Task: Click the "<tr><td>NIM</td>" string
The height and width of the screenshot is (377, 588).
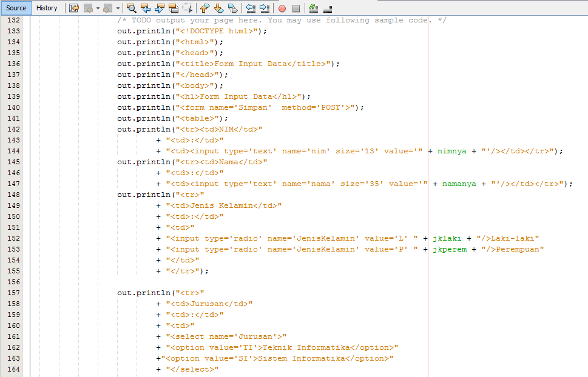Action: (x=219, y=129)
